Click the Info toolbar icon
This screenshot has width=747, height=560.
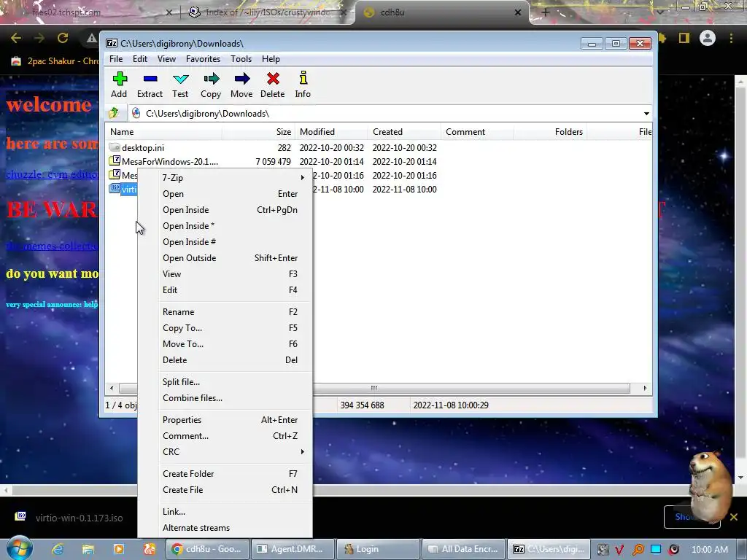click(x=303, y=79)
